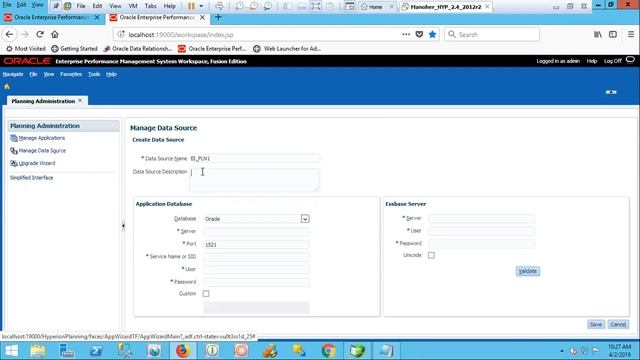
Task: Click VMware send Ctrl+Alt+Del icon
Action: pyautogui.click(x=219, y=6)
